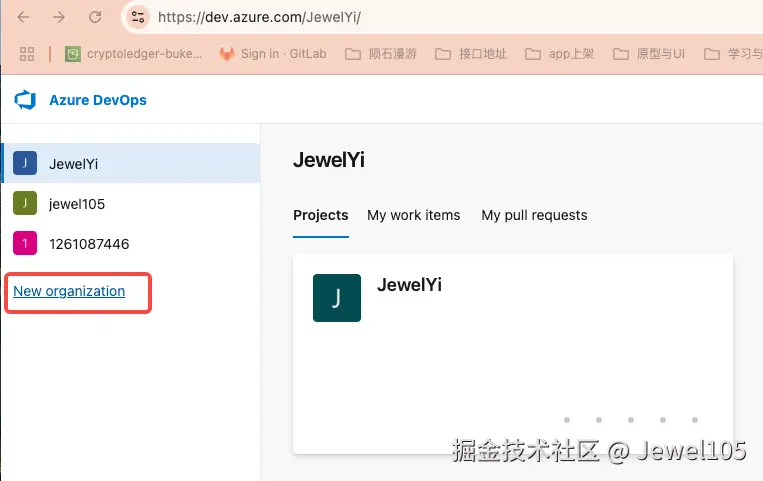Screen dimensions: 763x481
Task: Switch to My pull requests tab
Action: tap(534, 215)
